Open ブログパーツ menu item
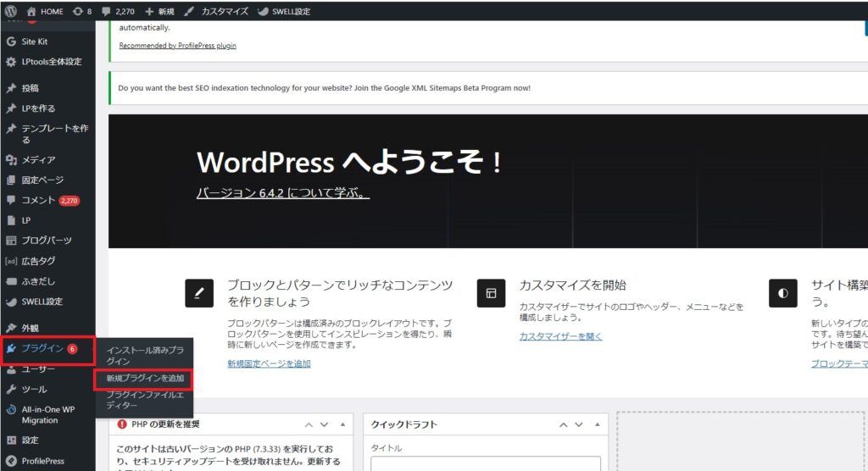Image resolution: width=868 pixels, height=471 pixels. [47, 241]
